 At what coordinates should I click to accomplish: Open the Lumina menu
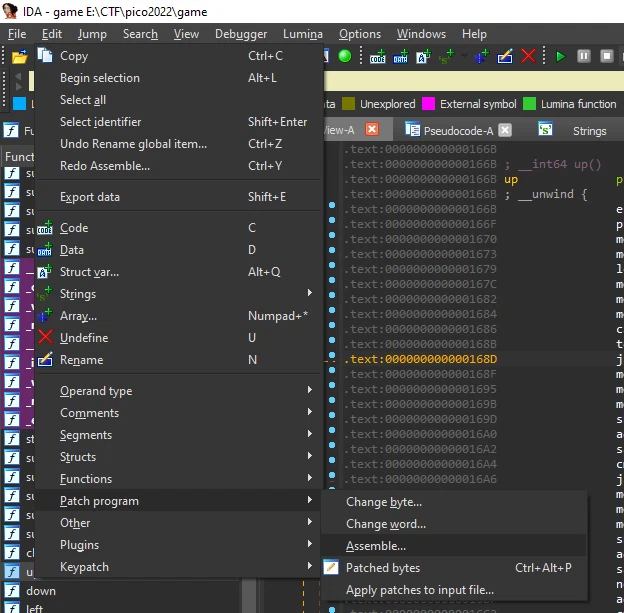click(x=302, y=34)
